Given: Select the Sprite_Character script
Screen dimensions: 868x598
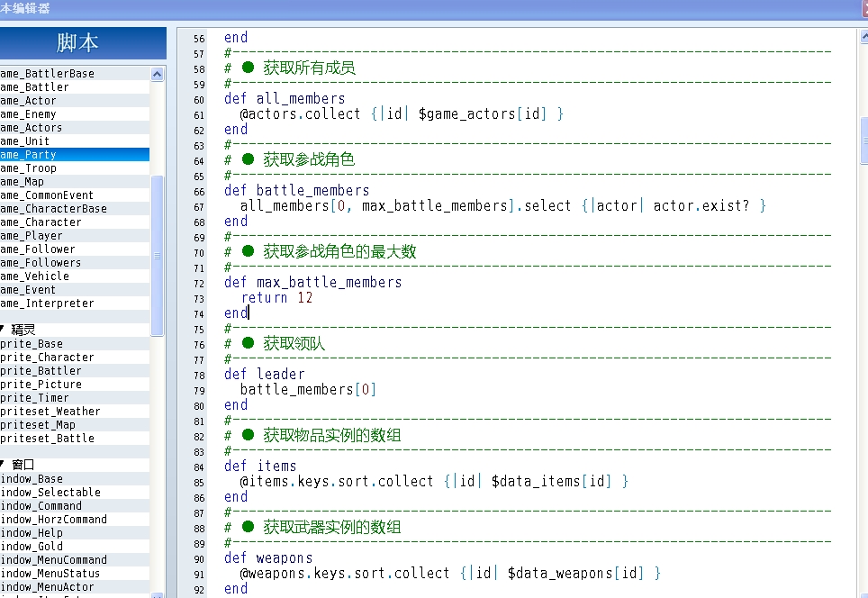Looking at the screenshot, I should (x=75, y=358).
